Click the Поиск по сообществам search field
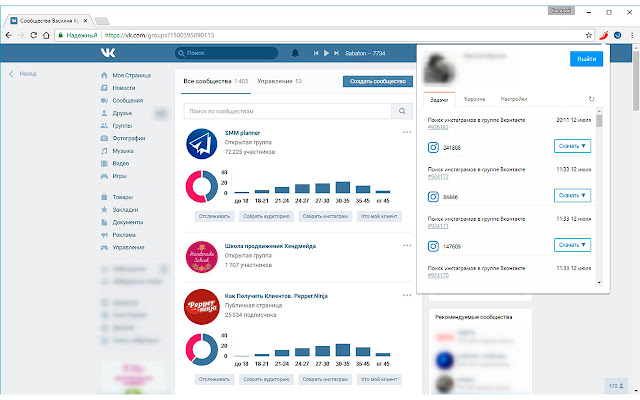This screenshot has width=640, height=400. pyautogui.click(x=288, y=112)
